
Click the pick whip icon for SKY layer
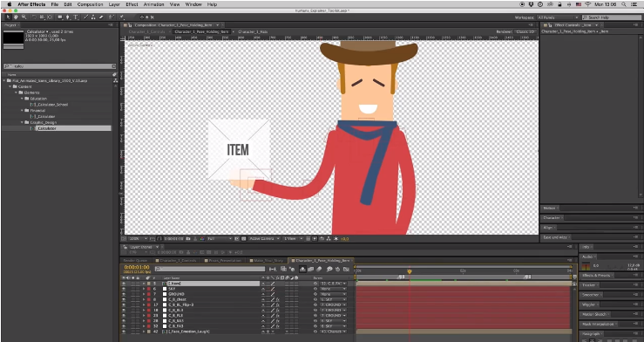(315, 289)
